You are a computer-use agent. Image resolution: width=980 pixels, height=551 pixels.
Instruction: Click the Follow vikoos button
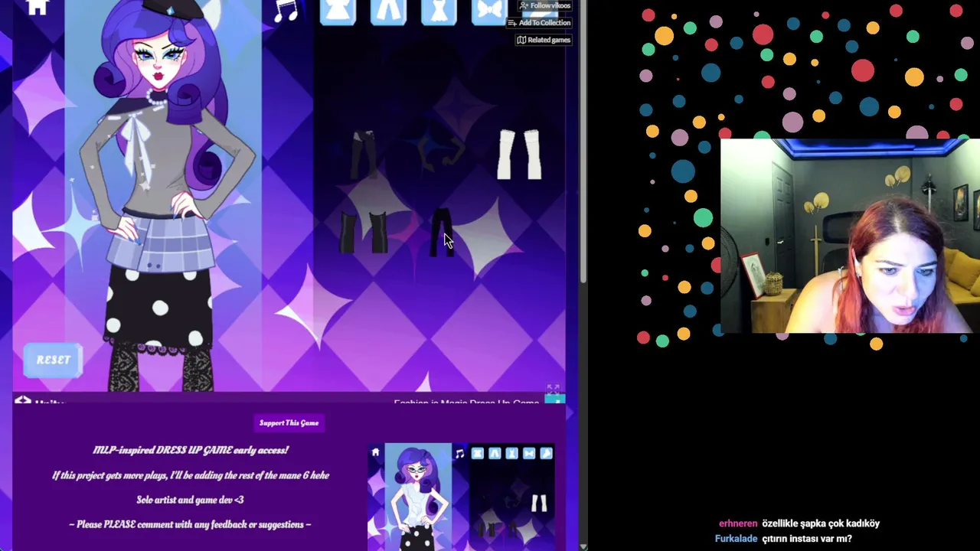pyautogui.click(x=544, y=6)
